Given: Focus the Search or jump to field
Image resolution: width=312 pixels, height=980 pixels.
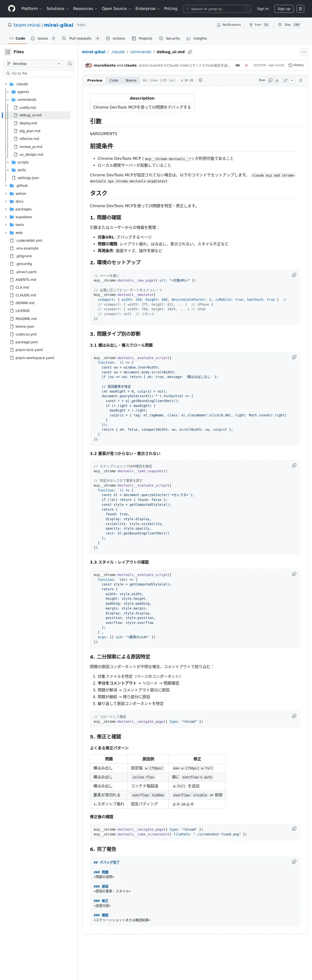Looking at the screenshot, I should click(217, 9).
